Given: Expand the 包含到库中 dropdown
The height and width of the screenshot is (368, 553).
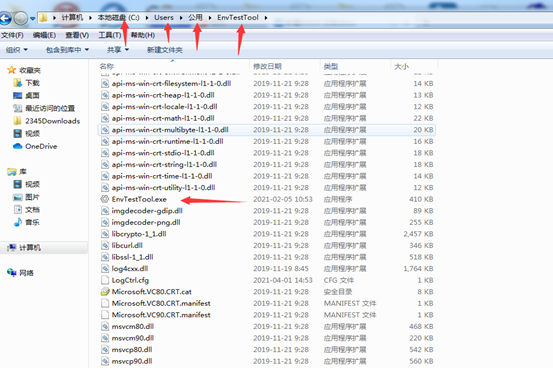Looking at the screenshot, I should pyautogui.click(x=67, y=50).
